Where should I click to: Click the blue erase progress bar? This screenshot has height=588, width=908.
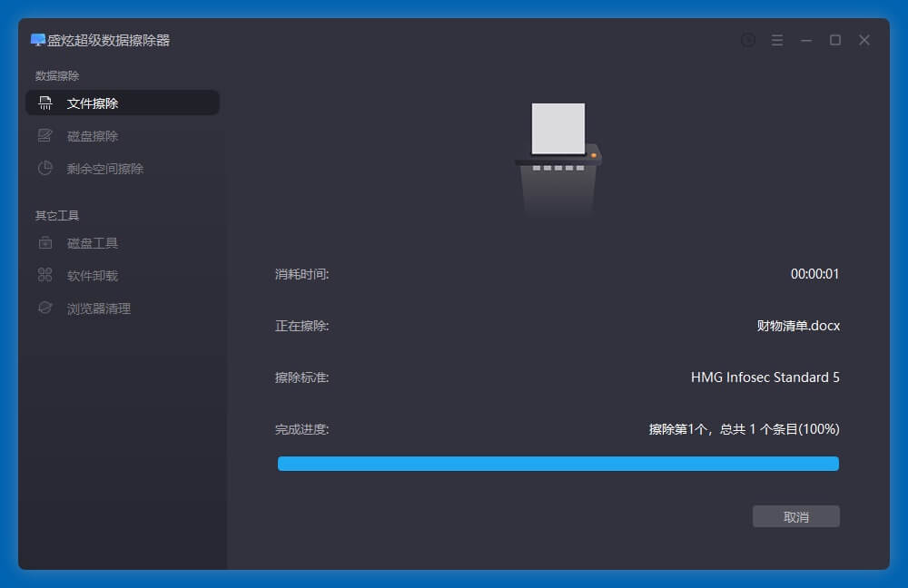(558, 464)
